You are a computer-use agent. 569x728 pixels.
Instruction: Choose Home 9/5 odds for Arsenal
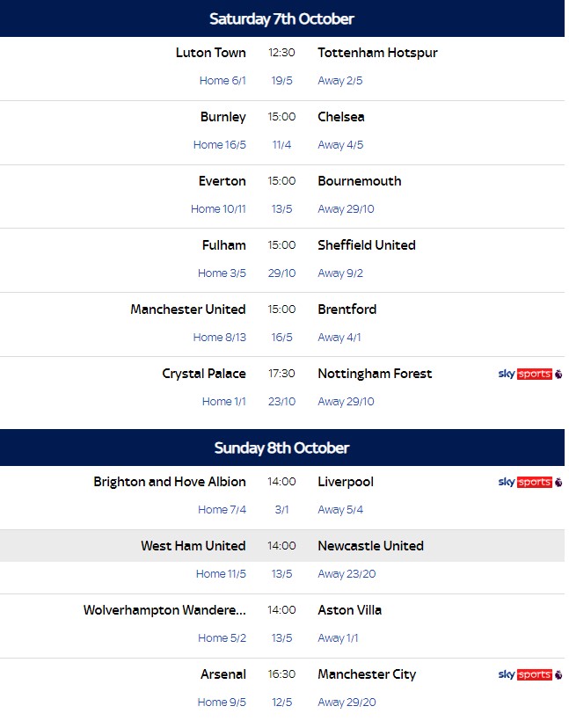[x=222, y=702]
